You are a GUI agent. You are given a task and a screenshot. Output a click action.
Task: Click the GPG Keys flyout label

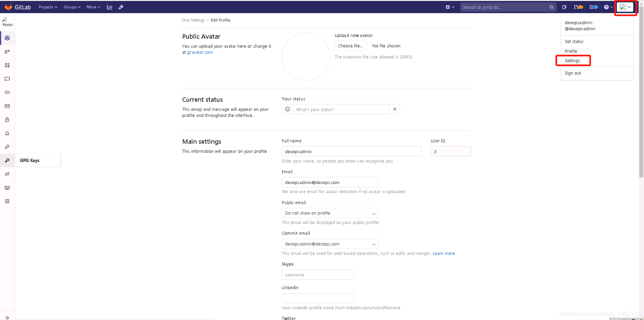[x=30, y=161]
